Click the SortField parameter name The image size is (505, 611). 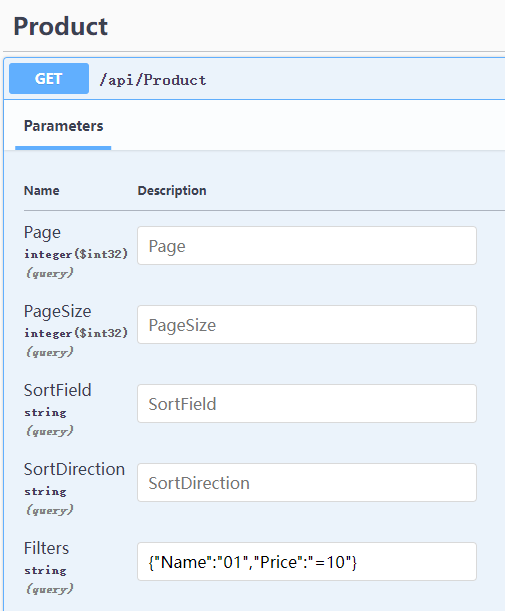(x=57, y=390)
